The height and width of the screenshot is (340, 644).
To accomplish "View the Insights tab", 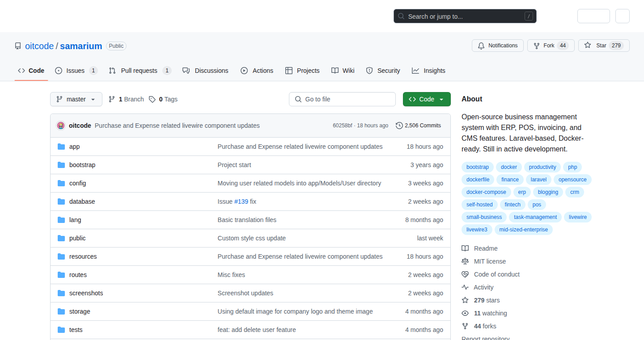I will pyautogui.click(x=428, y=71).
